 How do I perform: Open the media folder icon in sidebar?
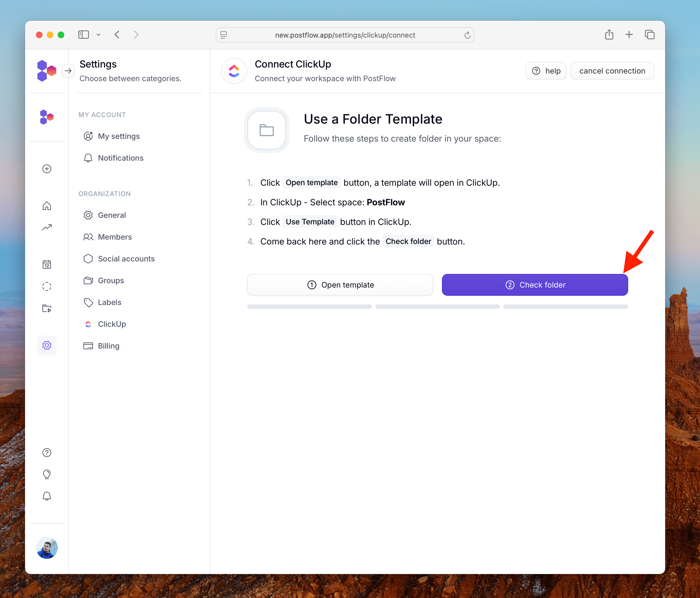click(x=47, y=308)
